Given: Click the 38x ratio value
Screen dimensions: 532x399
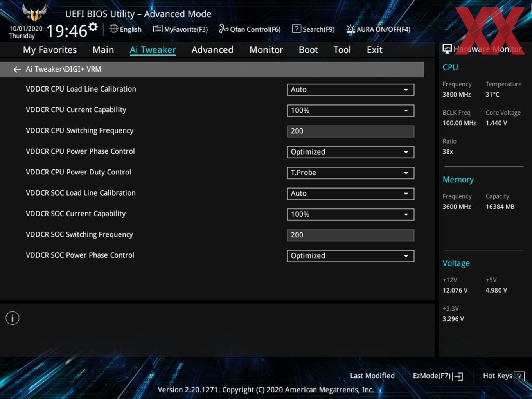Looking at the screenshot, I should [x=448, y=151].
